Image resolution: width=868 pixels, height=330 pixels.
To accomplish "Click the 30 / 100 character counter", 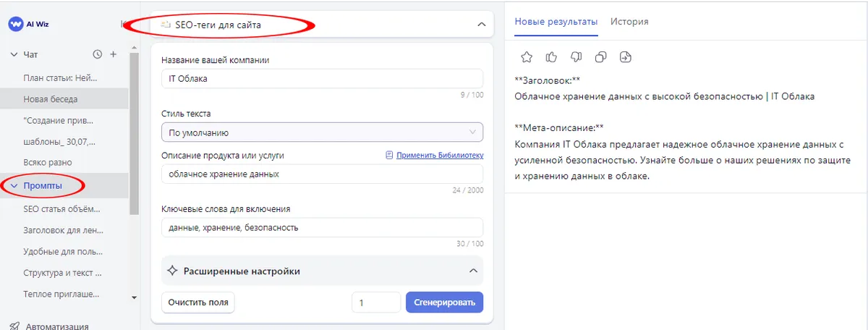I will pos(469,244).
